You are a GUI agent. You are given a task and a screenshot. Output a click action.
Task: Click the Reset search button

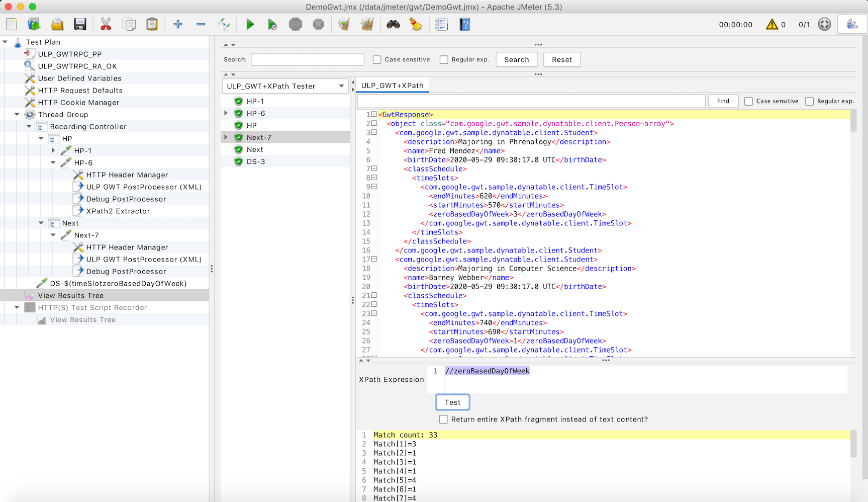561,60
